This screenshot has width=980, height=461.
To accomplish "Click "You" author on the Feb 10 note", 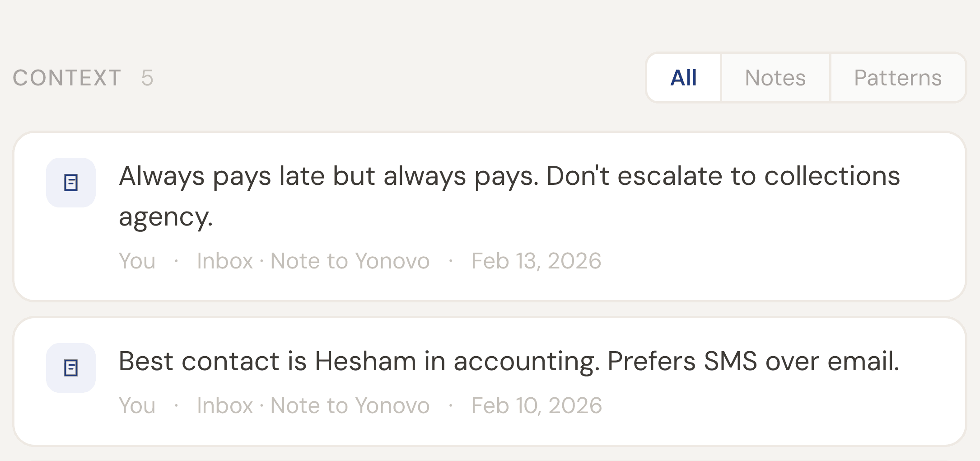I will pos(137,405).
